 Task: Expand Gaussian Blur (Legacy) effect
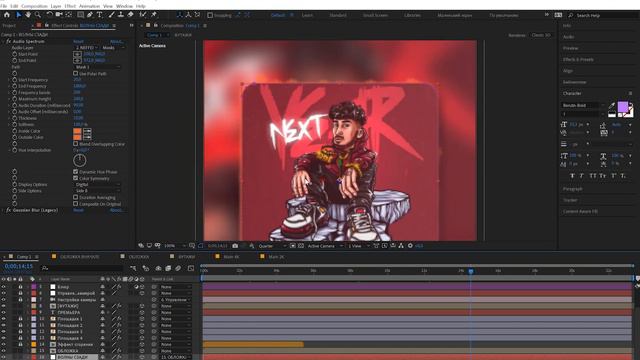[x=3, y=210]
